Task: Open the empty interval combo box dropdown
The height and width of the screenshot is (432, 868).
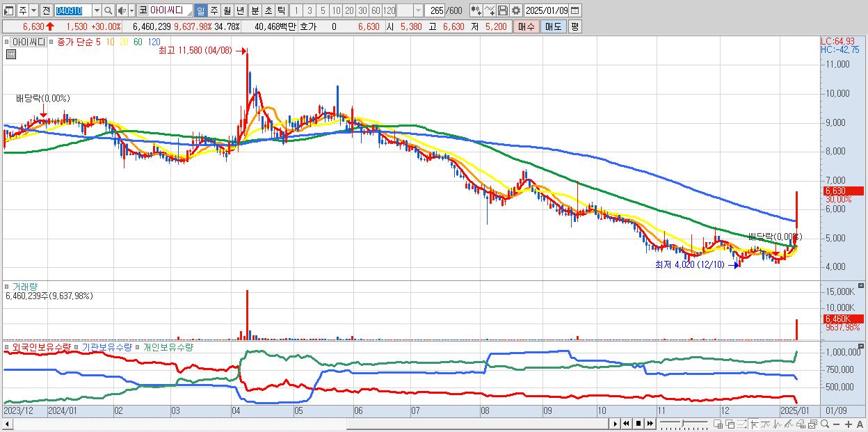Action: pos(418,10)
